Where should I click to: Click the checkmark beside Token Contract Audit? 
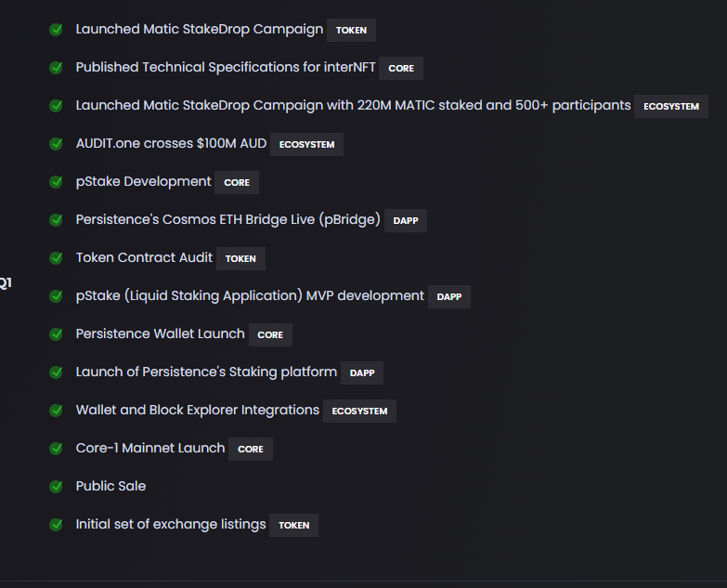click(x=57, y=258)
